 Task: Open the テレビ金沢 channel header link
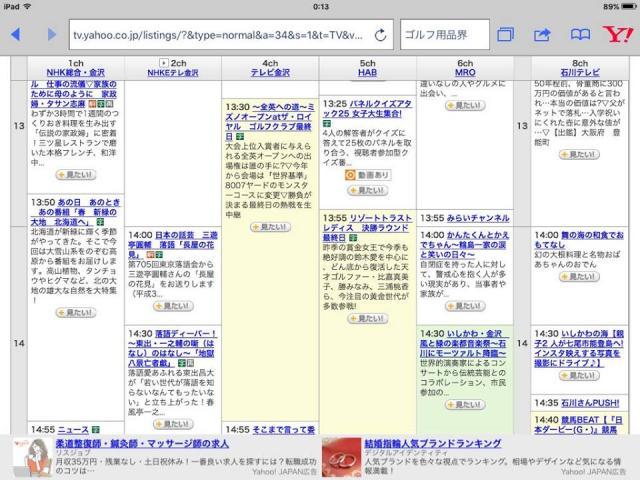[270, 73]
